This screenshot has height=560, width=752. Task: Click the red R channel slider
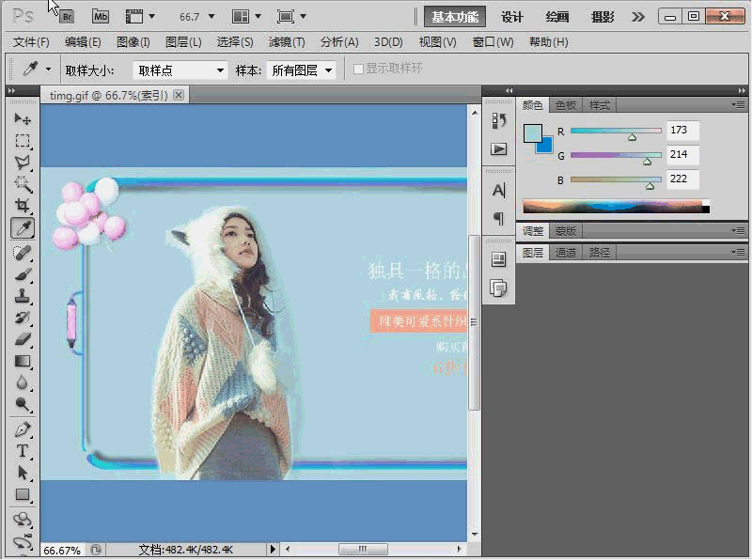pos(616,131)
